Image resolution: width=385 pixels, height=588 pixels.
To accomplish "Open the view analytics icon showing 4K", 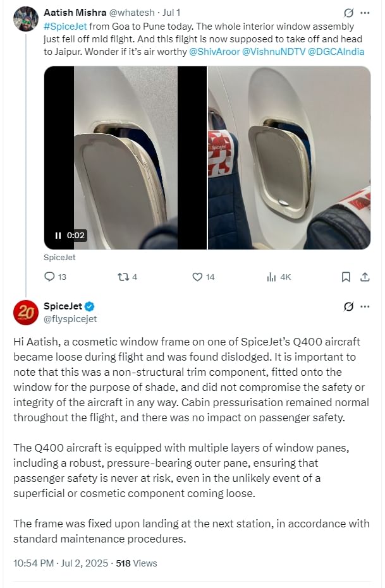I will (272, 277).
